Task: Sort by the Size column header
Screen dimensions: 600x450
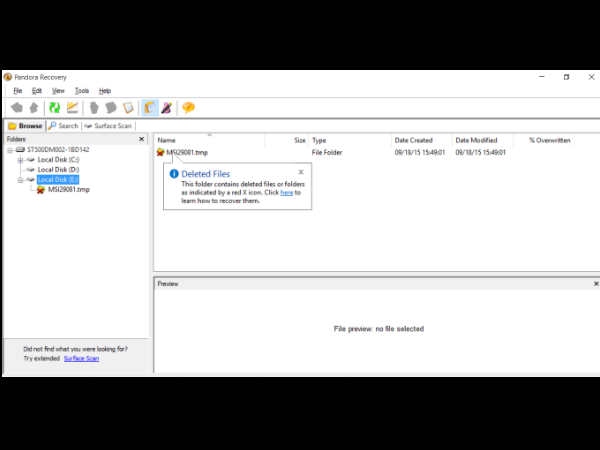Action: tap(286, 140)
